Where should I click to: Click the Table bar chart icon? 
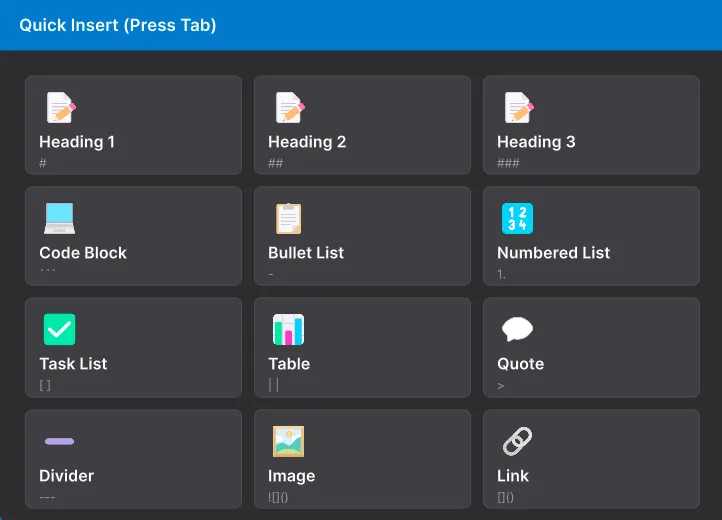(289, 329)
